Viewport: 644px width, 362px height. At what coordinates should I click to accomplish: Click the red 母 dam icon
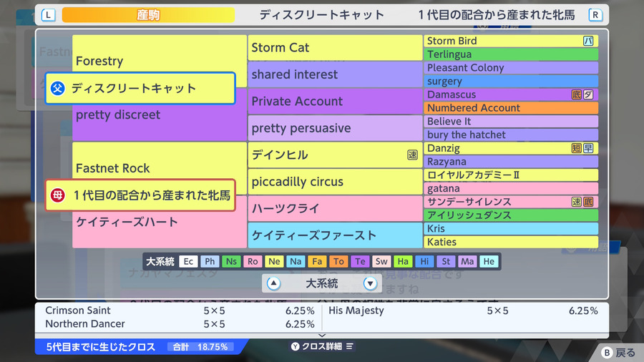[x=57, y=195]
